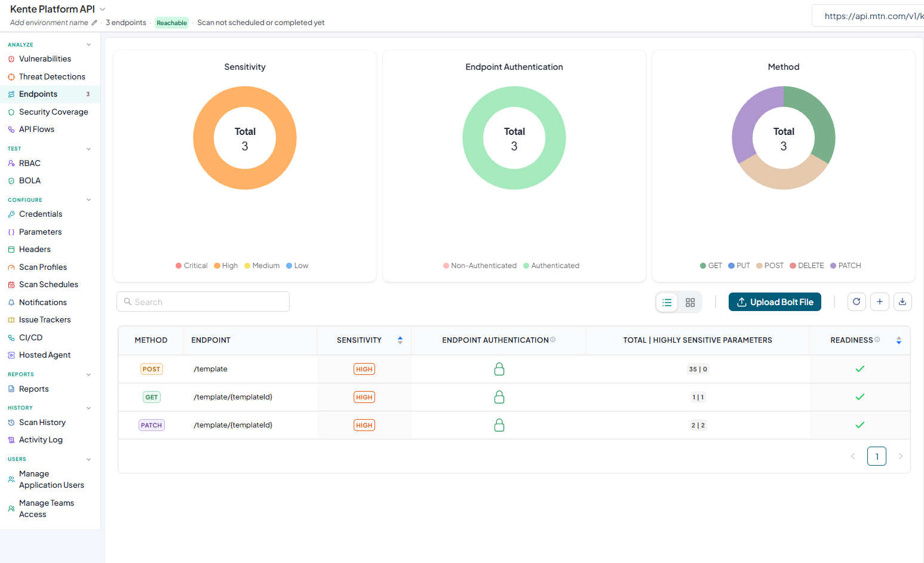Collapse the Configure sidebar section
This screenshot has width=924, height=563.
(88, 200)
